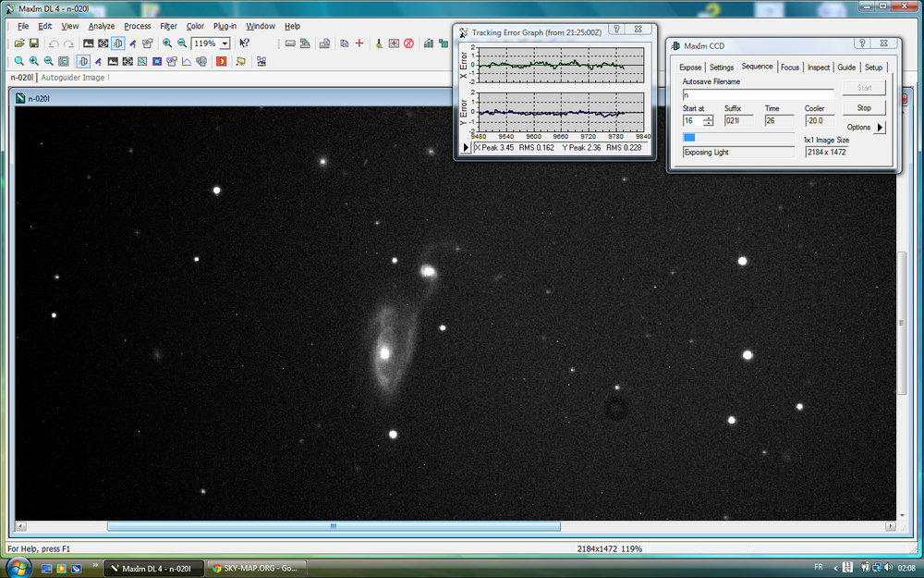Click the Save floppy disk icon
The width and height of the screenshot is (924, 578).
[34, 43]
